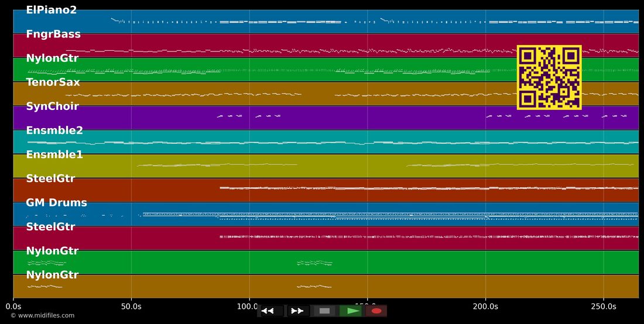The image size is (644, 324).
Task: Start playback with the green play button
Action: coord(350,311)
